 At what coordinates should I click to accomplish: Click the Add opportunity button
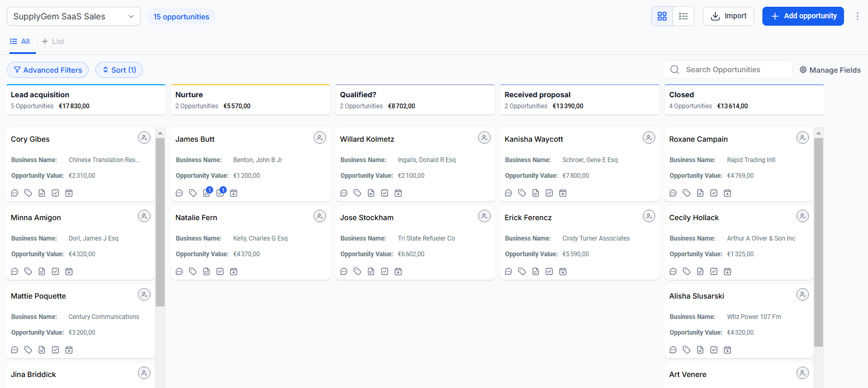(803, 16)
